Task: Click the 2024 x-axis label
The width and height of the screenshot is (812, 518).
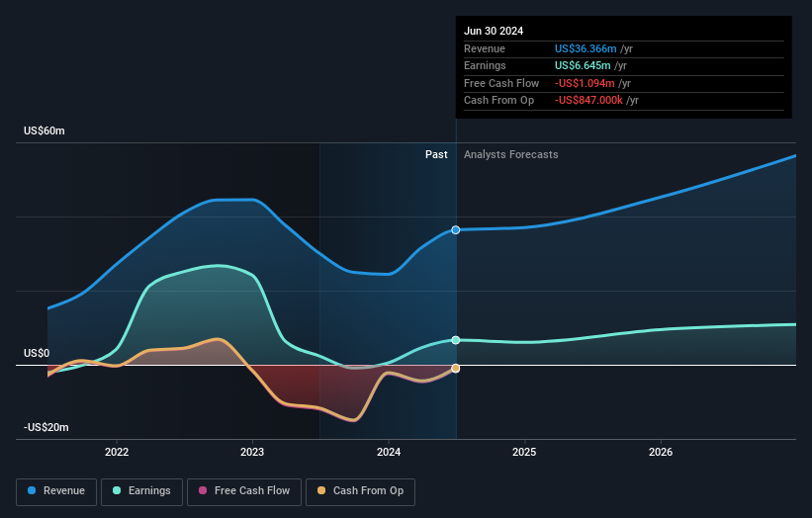Action: [x=389, y=452]
